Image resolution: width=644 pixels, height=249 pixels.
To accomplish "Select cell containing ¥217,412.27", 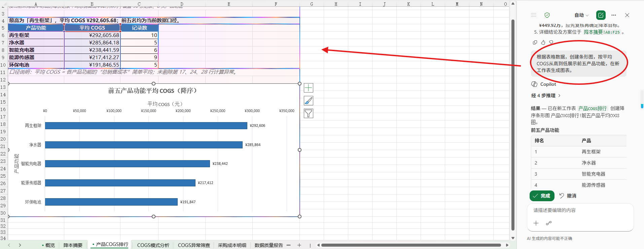I will click(92, 58).
